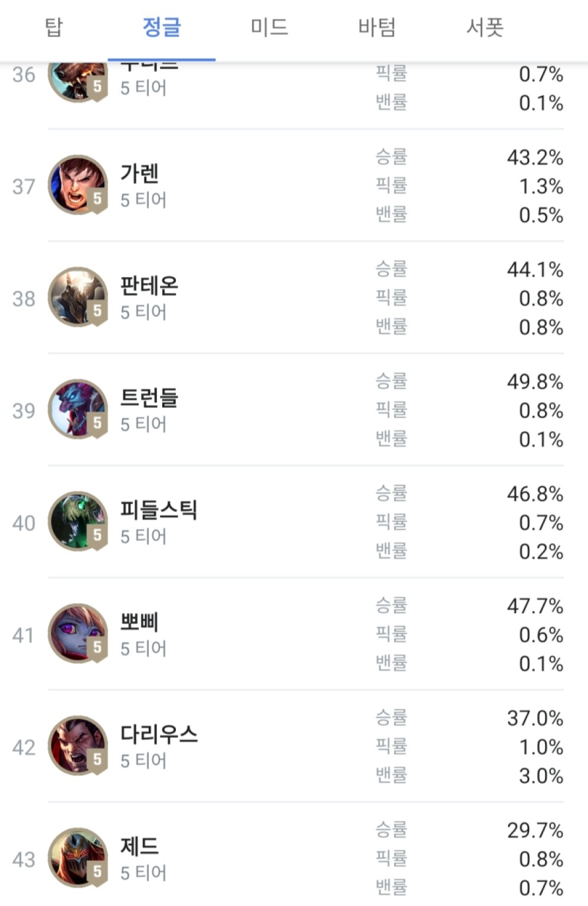Click the active 정글 tab

162,28
